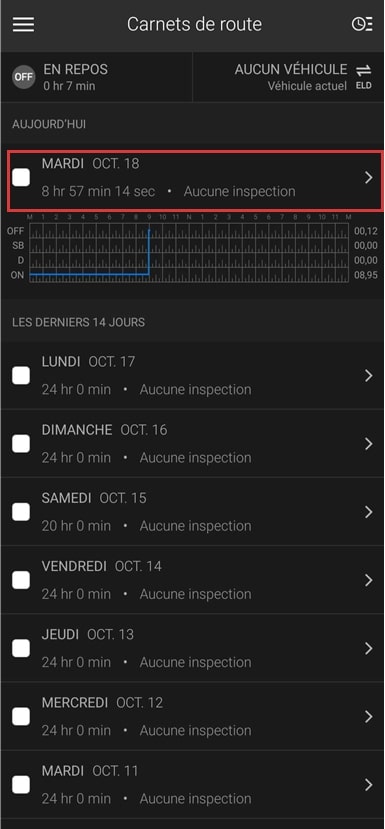Tap the ON row total 08,95
The height and width of the screenshot is (829, 385).
point(366,275)
